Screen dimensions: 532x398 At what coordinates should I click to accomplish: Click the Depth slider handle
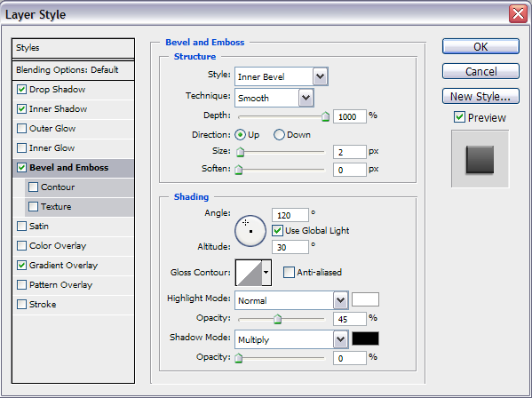point(325,116)
